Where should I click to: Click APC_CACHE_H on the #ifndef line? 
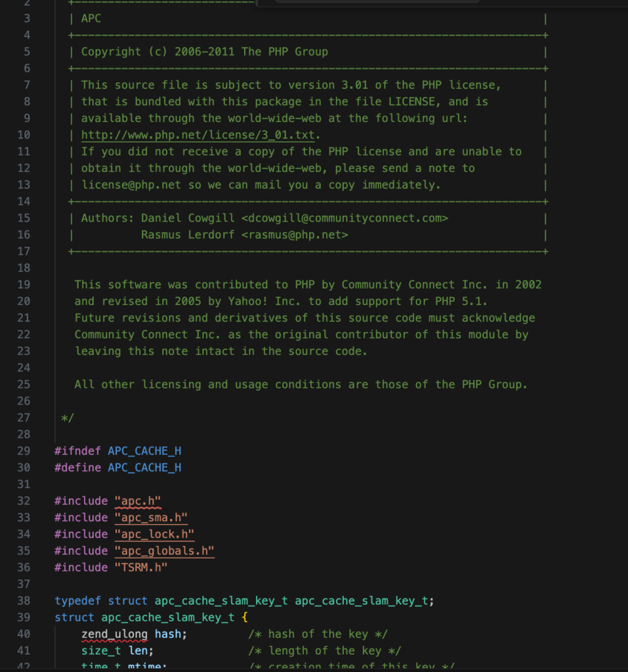[x=144, y=451]
